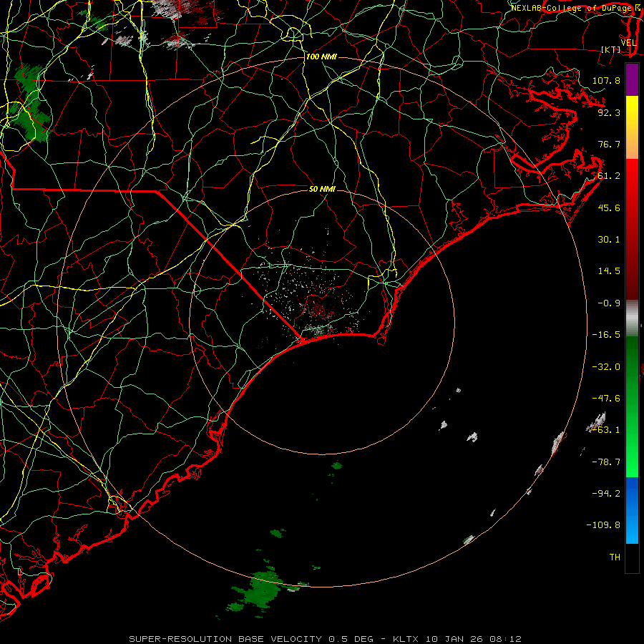
Task: Click the 14.5 velocity scale value
Action: click(x=609, y=271)
